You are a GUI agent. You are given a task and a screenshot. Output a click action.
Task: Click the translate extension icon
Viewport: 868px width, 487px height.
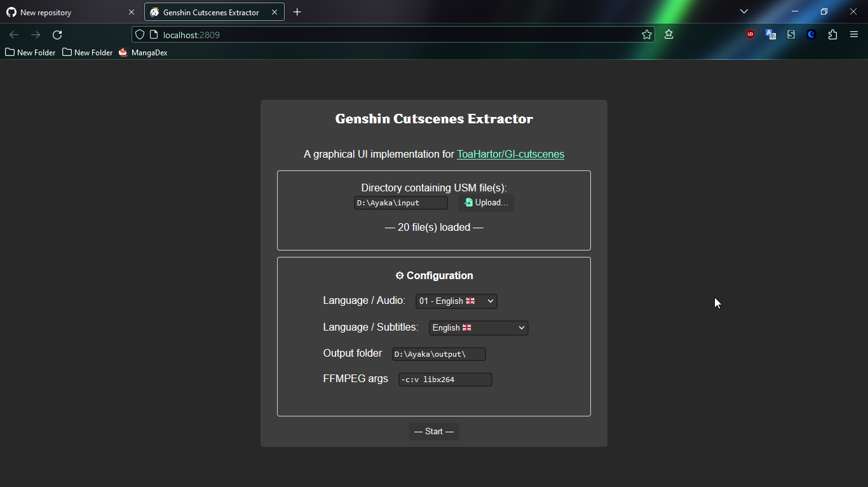click(x=771, y=34)
